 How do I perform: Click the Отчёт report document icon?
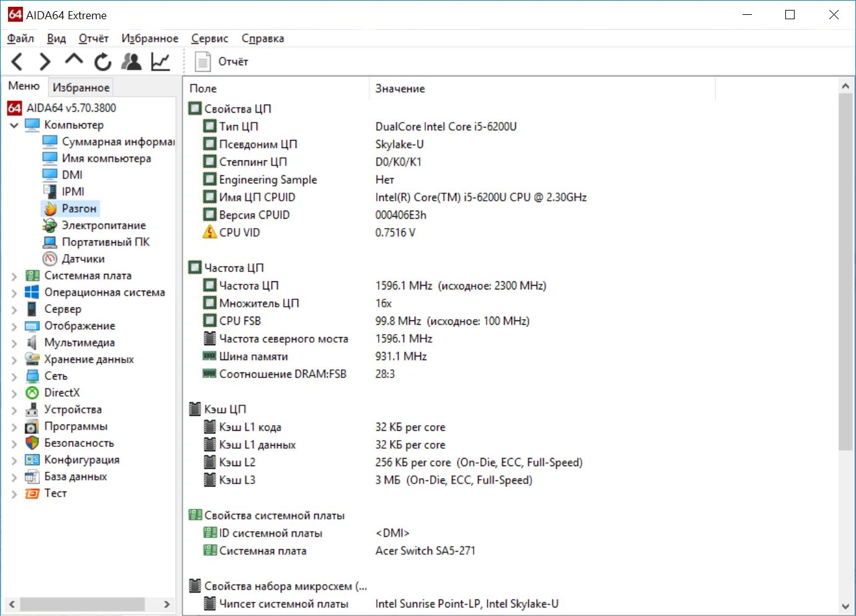[x=203, y=61]
